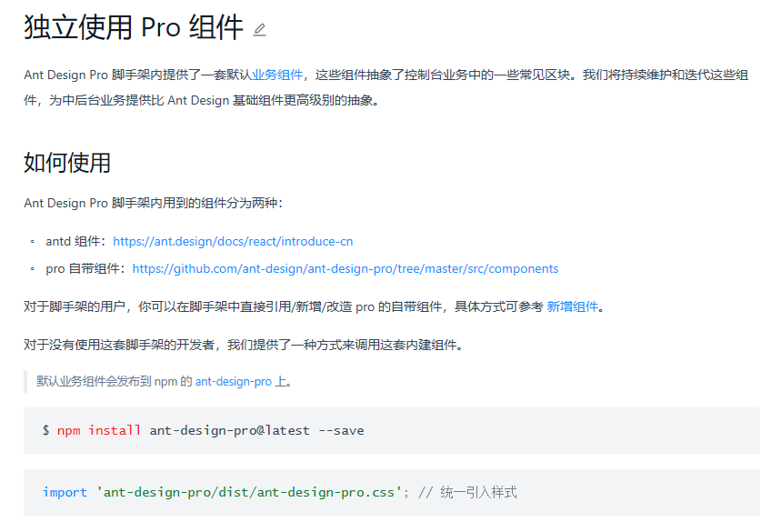Open the 业务组件 link
Viewport: 771px width, 532px height.
coord(277,75)
